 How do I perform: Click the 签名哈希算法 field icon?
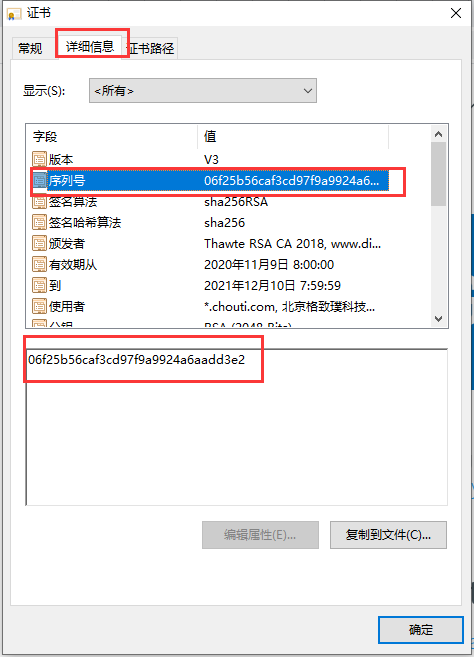pyautogui.click(x=39, y=222)
